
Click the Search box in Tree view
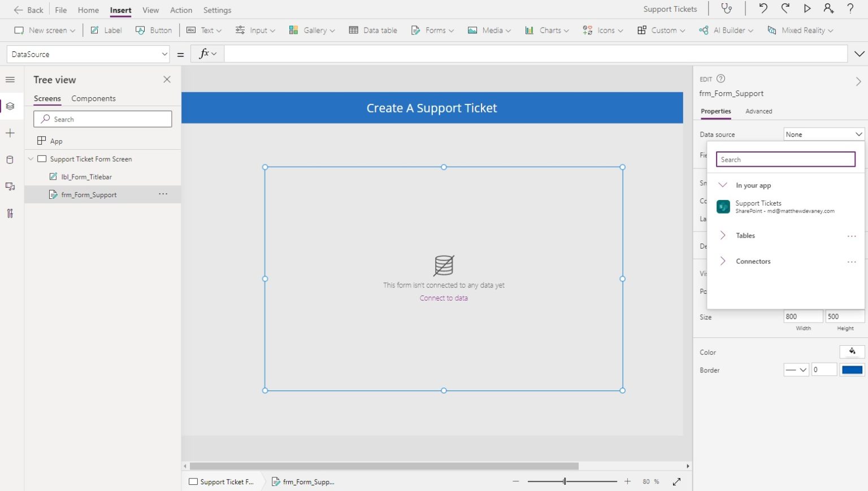pyautogui.click(x=102, y=119)
